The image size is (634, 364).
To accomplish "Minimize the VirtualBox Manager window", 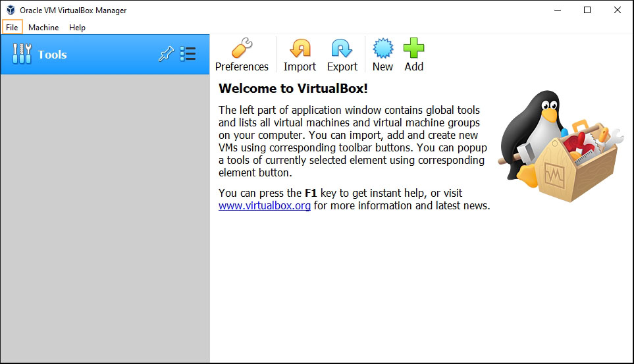I will [557, 10].
